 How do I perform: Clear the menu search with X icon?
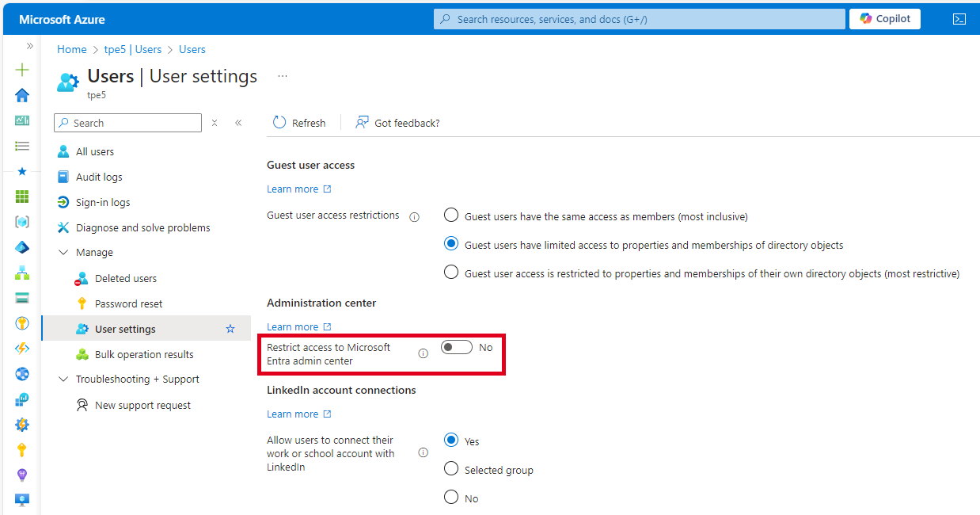(x=215, y=123)
